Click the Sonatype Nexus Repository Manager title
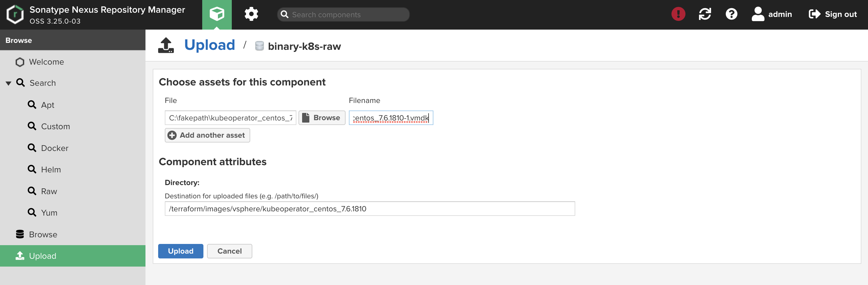868x285 pixels. 107,10
